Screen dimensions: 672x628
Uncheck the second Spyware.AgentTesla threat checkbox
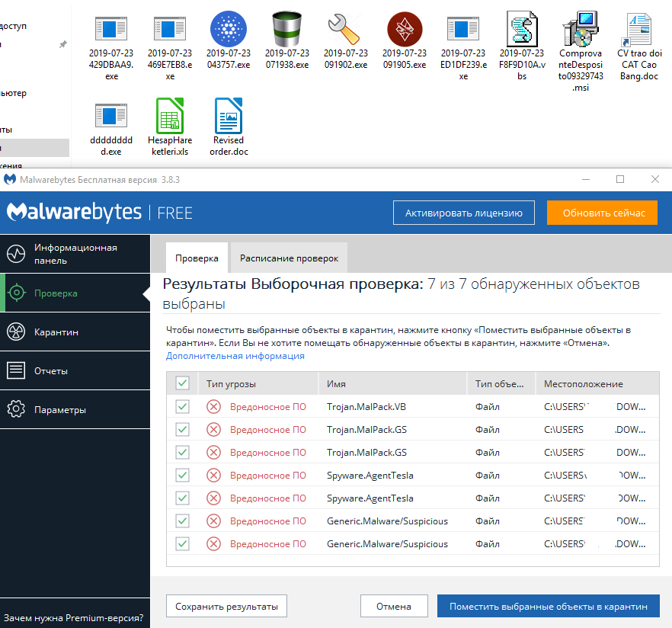(183, 498)
